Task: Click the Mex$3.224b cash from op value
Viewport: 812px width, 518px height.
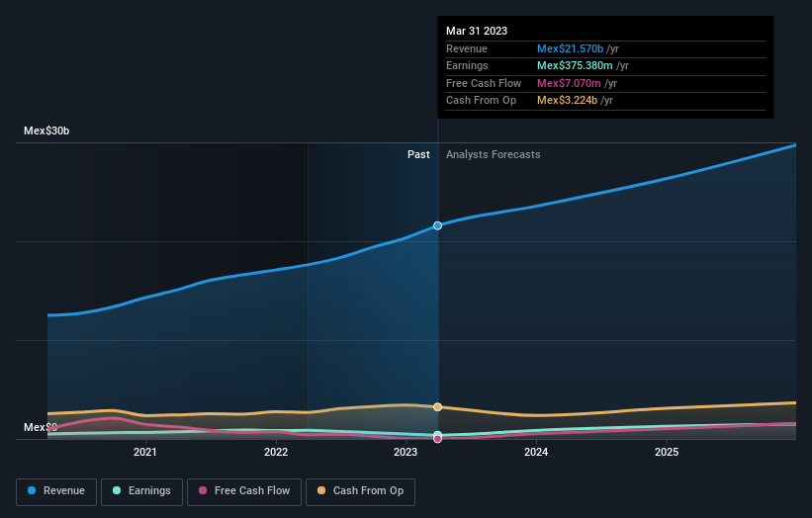Action: (567, 101)
